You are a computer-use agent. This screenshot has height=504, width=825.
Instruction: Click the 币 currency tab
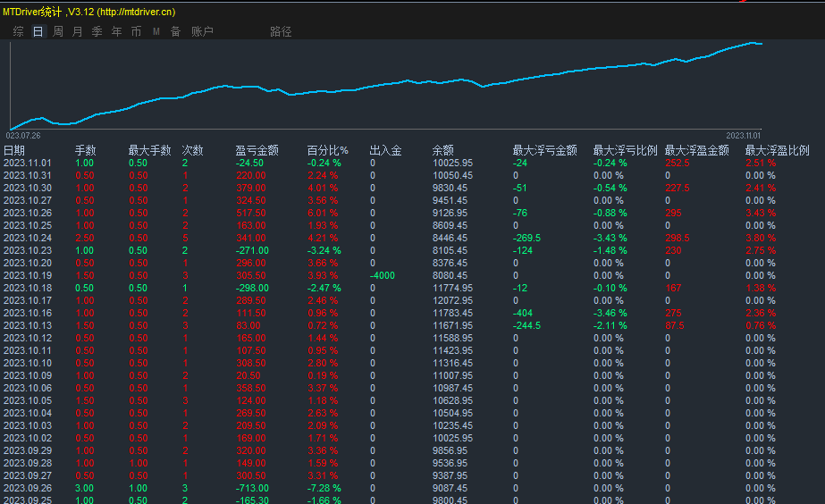tap(136, 31)
